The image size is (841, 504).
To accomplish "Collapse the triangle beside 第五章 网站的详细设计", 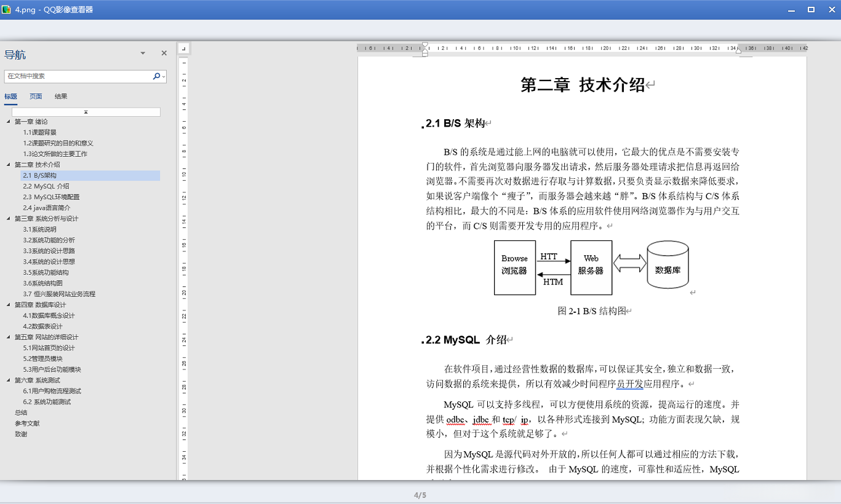I will (9, 337).
